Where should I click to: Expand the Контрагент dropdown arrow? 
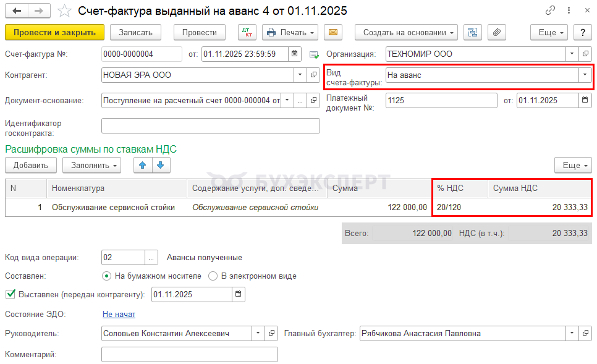[x=300, y=75]
